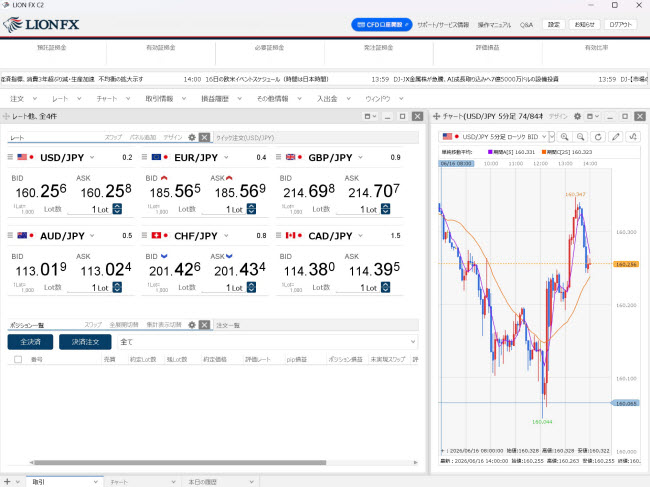Zoom in on the USD/JPY chart
The height and width of the screenshot is (487, 650).
565,137
